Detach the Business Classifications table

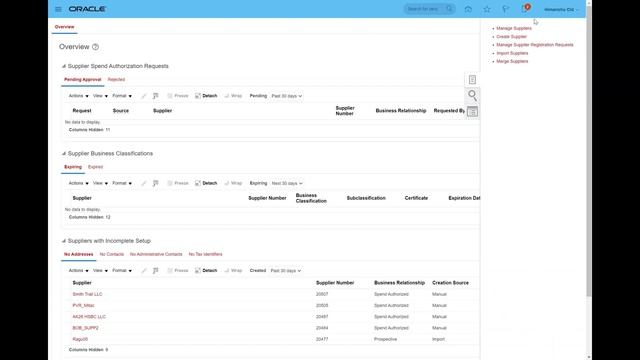(x=206, y=183)
